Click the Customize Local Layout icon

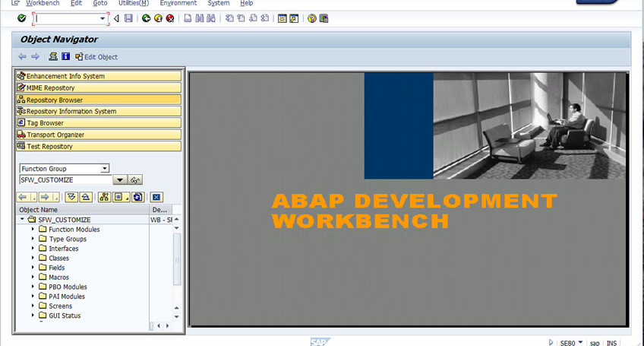[324, 18]
